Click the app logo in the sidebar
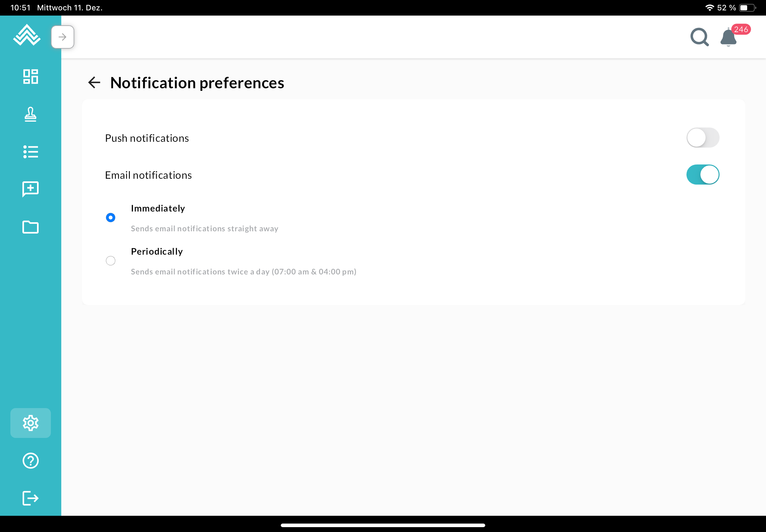The image size is (766, 532). [27, 35]
